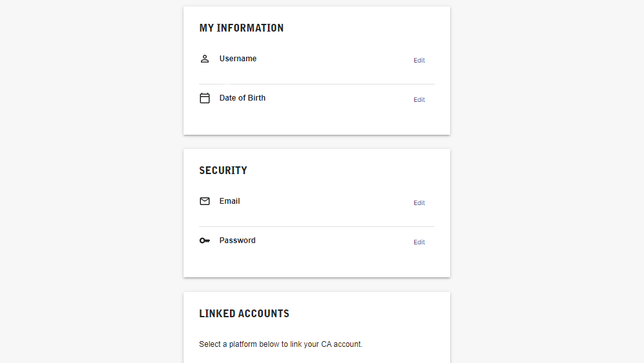Click the Password row empty value area
The height and width of the screenshot is (363, 644).
312,253
